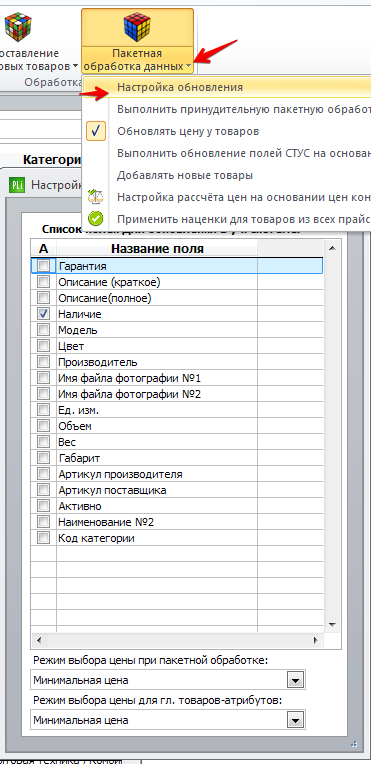This screenshot has width=371, height=764.
Task: Enable the Объем checkbox
Action: (44, 426)
